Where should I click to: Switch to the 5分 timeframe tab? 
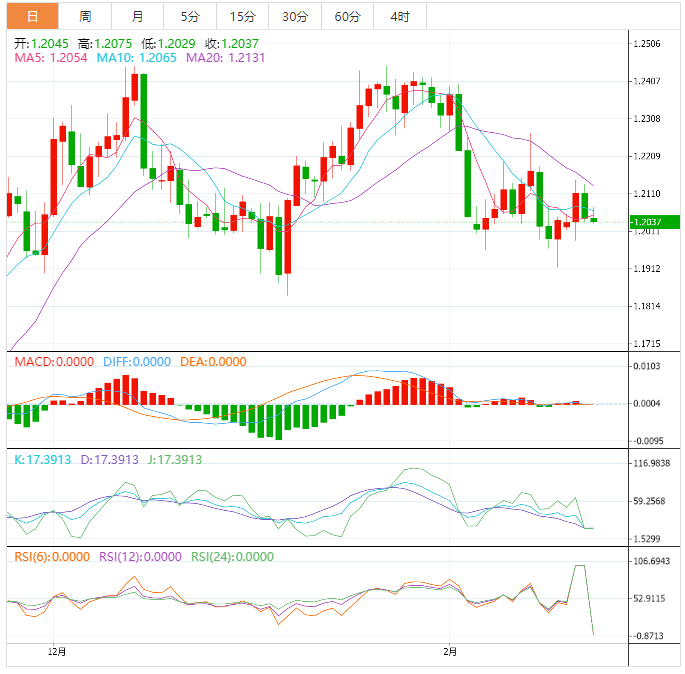[190, 16]
